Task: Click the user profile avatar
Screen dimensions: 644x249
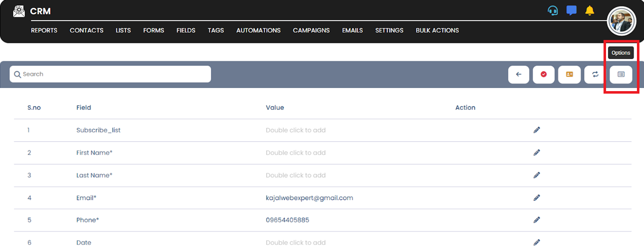Action: coord(621,21)
